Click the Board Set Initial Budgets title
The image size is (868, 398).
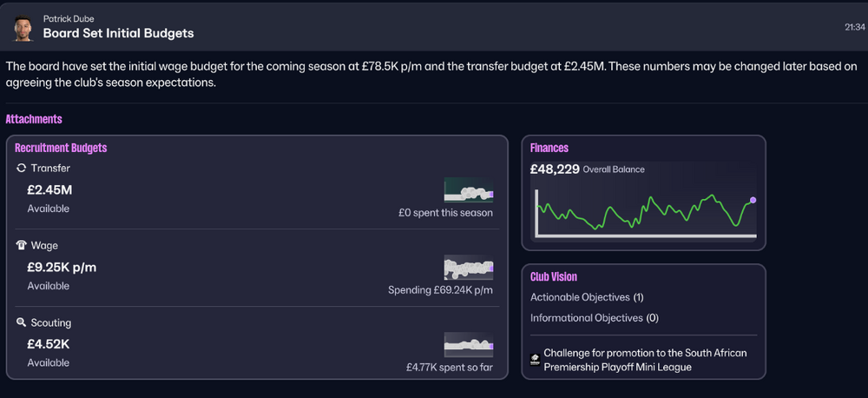[118, 33]
